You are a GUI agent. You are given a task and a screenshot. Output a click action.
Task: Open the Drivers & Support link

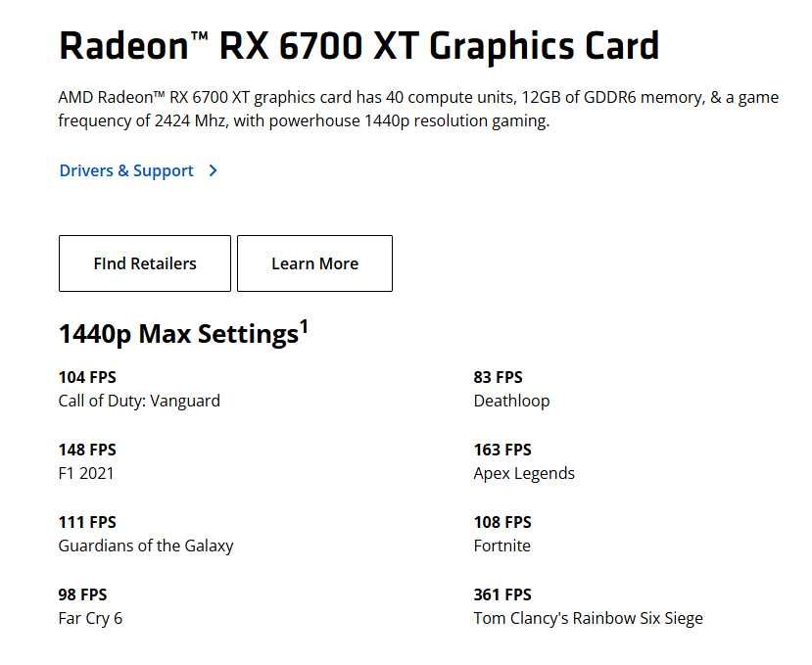pos(126,170)
